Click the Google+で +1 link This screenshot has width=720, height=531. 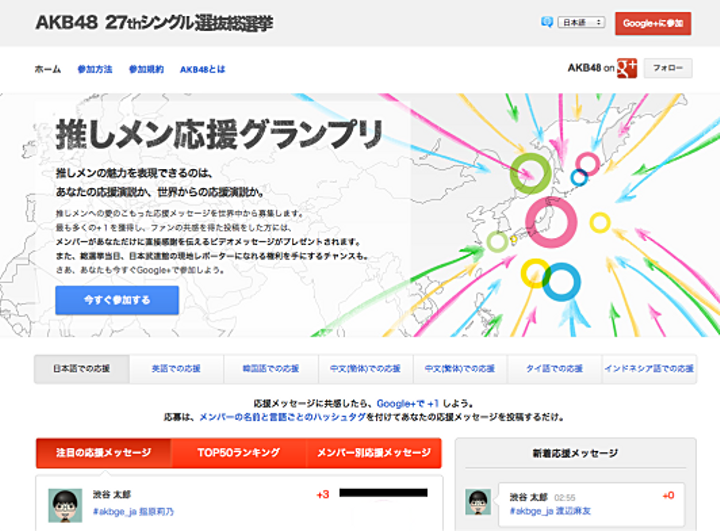pos(408,403)
